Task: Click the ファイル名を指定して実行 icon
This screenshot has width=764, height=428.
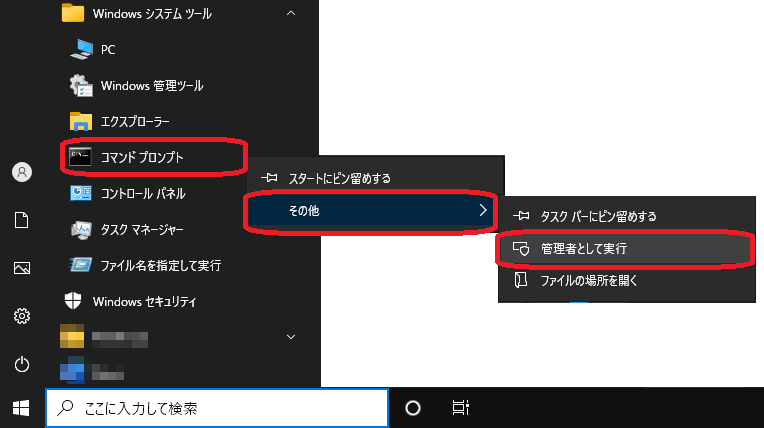Action: (x=81, y=265)
